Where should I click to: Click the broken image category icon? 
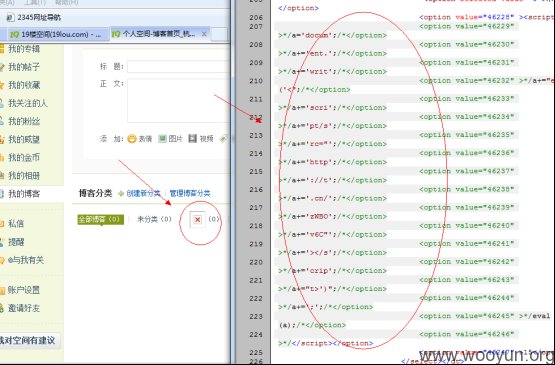pos(198,219)
